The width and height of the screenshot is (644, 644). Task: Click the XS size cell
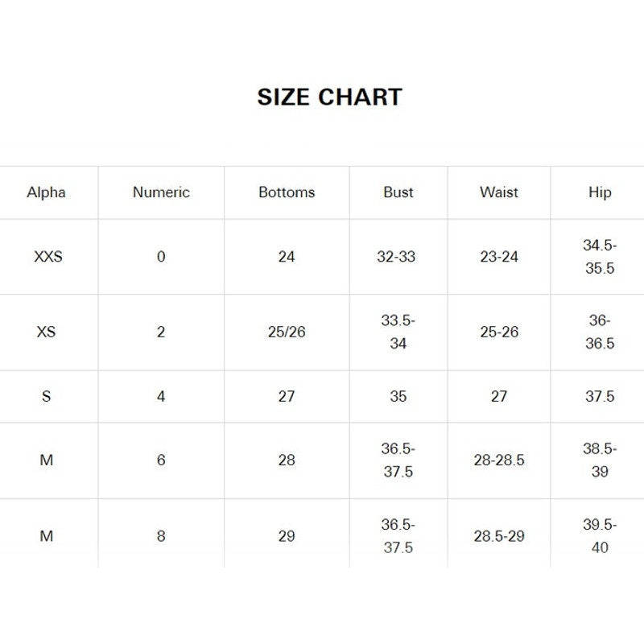tap(47, 332)
